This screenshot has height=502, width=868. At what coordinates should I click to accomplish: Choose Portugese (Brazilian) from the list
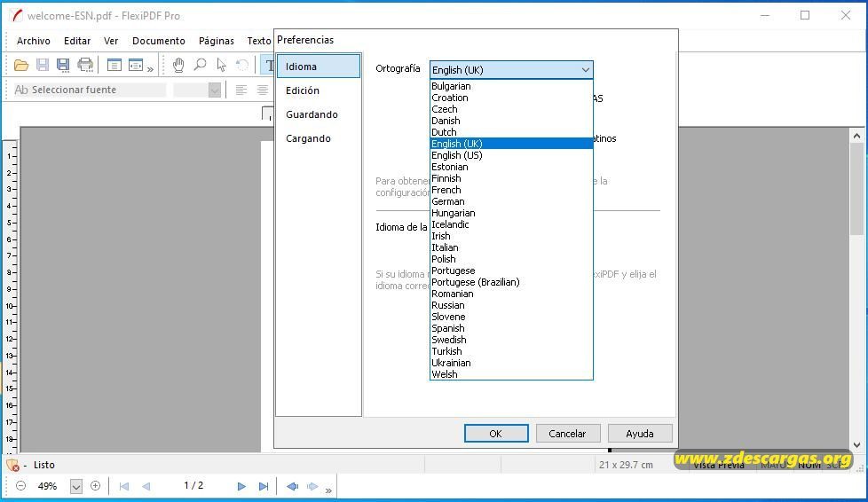511,282
